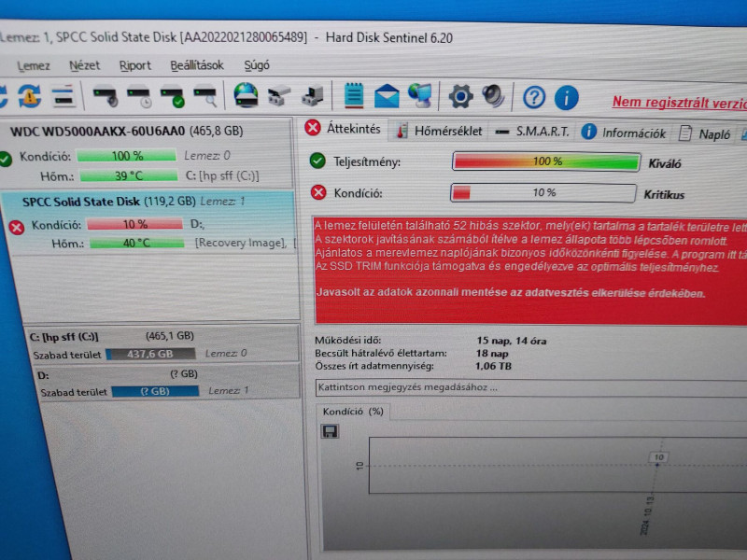Click the SPCC 40 °C temperature bar
The height and width of the screenshot is (560, 747).
pos(137,243)
